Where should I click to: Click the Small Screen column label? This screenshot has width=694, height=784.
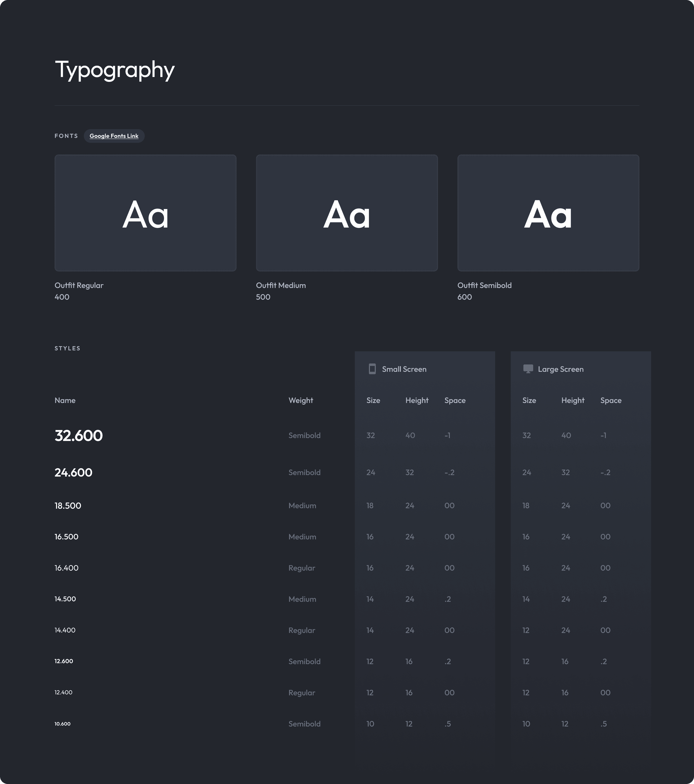click(x=404, y=369)
